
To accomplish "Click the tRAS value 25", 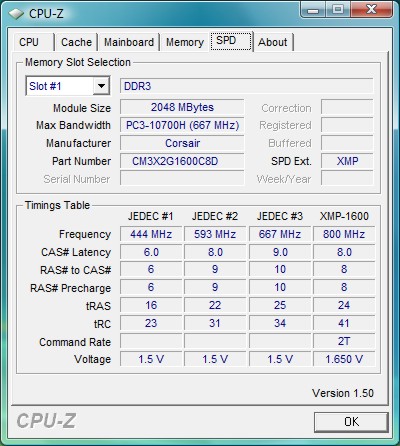I will coord(280,305).
